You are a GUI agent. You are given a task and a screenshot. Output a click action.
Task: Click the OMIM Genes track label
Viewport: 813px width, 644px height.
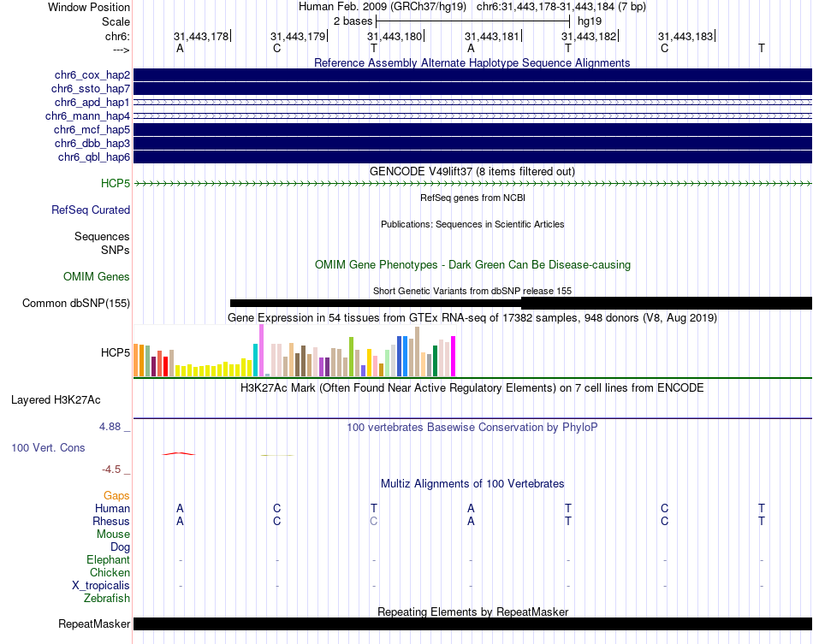click(x=97, y=276)
